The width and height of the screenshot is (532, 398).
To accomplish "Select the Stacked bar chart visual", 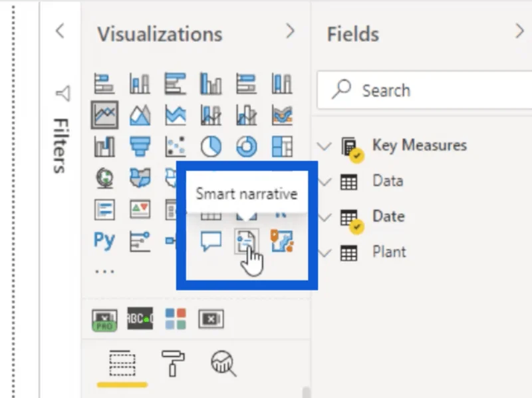I will [x=104, y=83].
